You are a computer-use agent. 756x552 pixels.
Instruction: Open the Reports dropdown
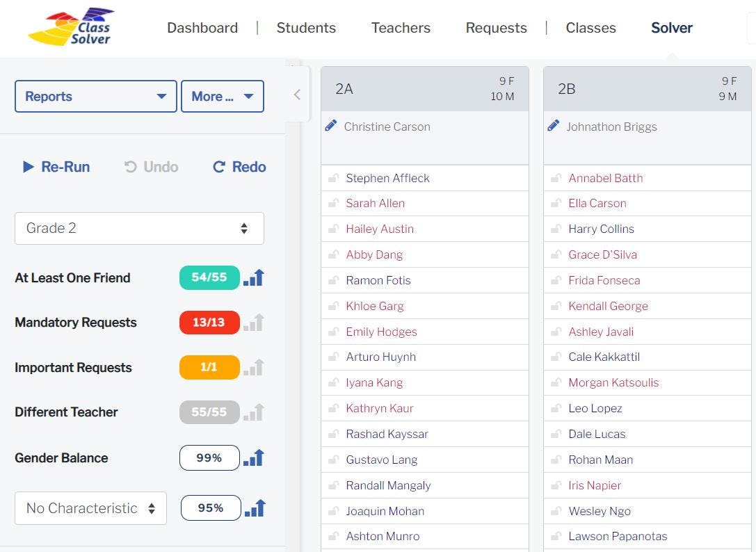click(x=95, y=96)
